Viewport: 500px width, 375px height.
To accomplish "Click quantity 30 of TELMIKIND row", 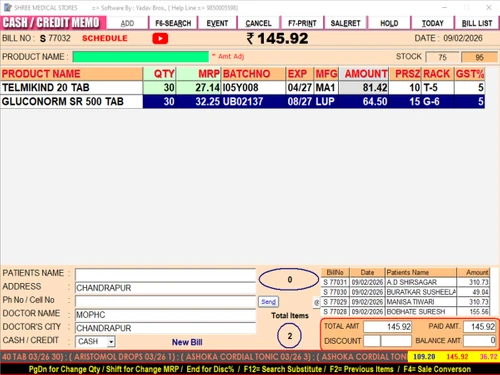I will coord(159,88).
